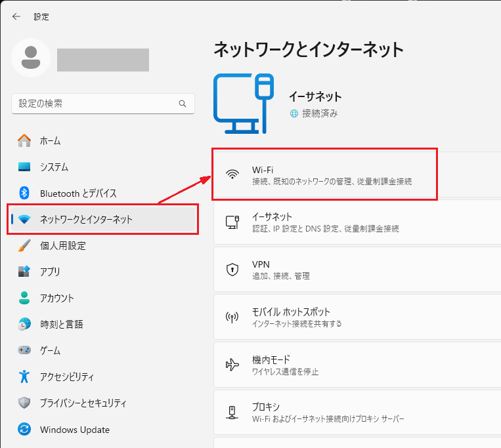Click the large Ethernet monitor graphic
501x448 pixels.
point(244,104)
